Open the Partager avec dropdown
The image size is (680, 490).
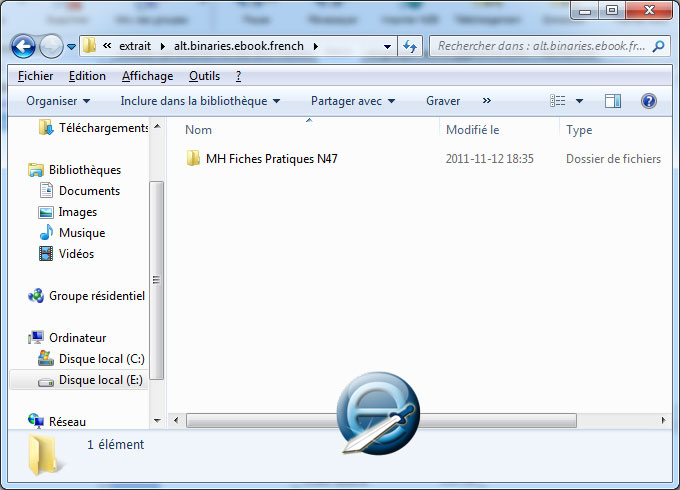[x=353, y=101]
